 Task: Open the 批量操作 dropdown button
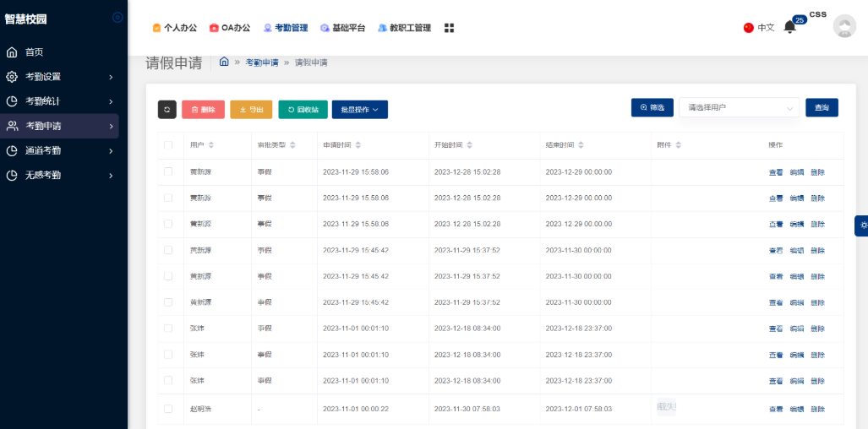360,110
